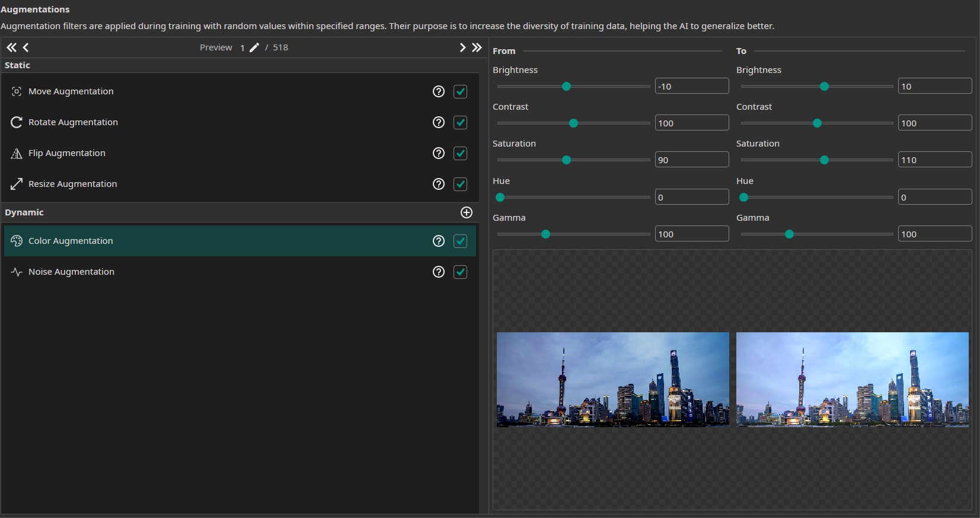
Task: Click the To Gamma slider handle
Action: (x=789, y=234)
